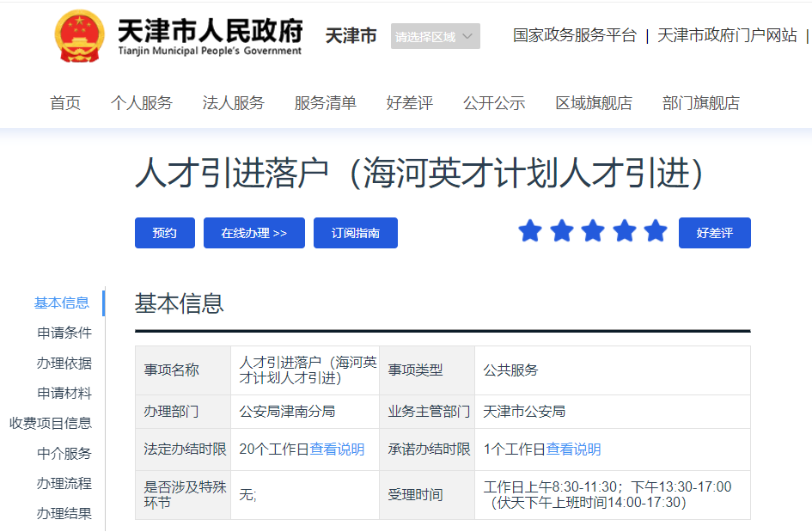812x532 pixels.
Task: Open 区域旗舰店 navigation item
Action: [x=594, y=103]
